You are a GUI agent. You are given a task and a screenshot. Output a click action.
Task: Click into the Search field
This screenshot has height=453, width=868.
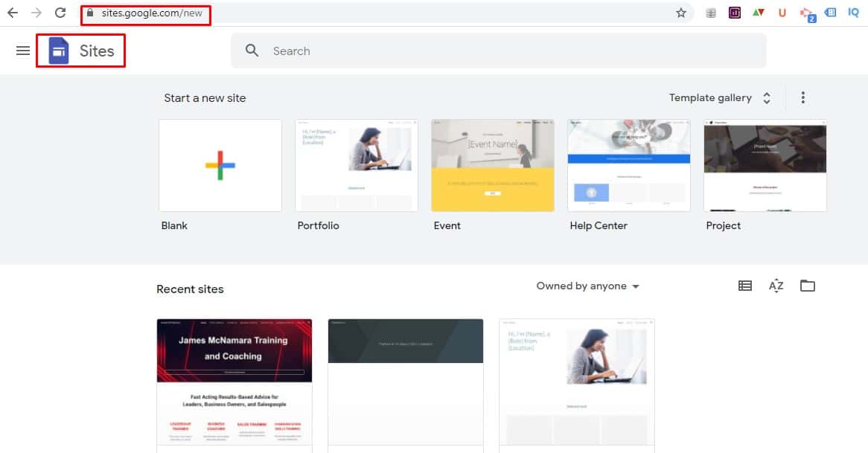[x=499, y=51]
